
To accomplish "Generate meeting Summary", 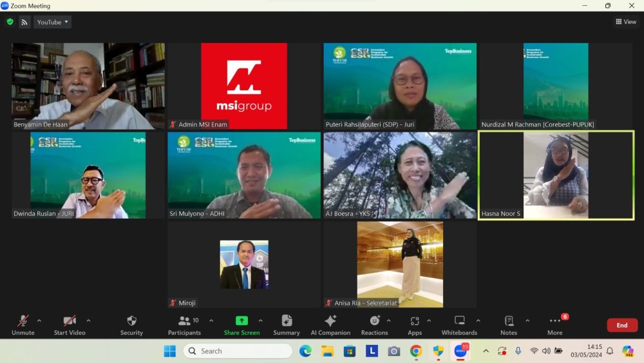I will 287,324.
